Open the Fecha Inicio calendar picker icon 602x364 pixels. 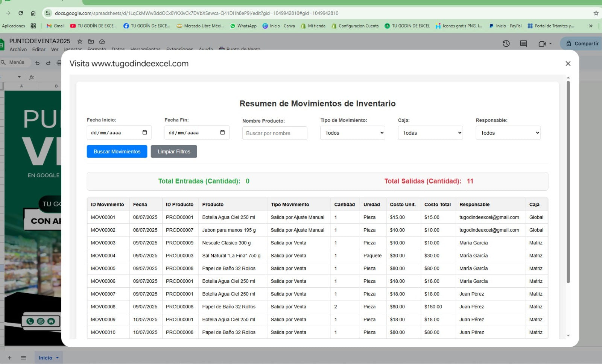[x=145, y=132]
